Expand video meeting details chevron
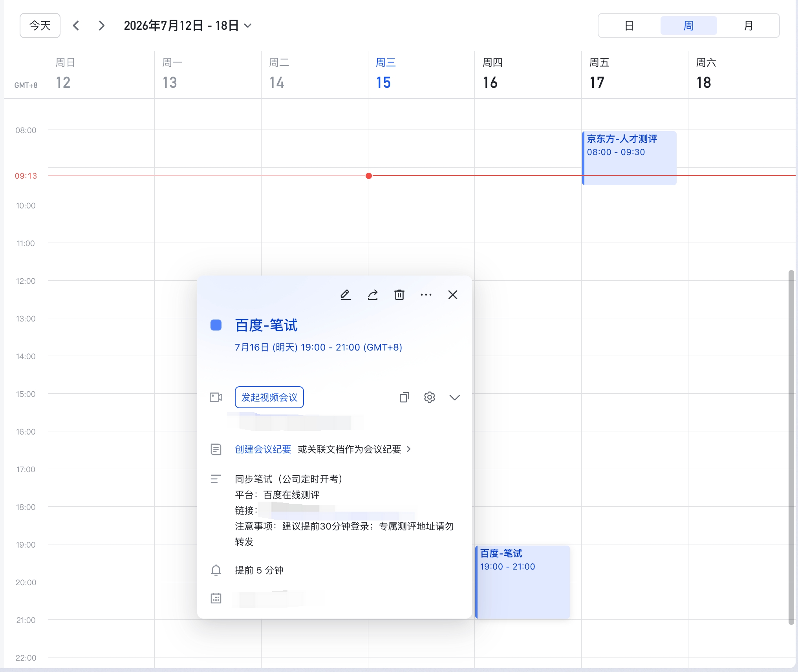 click(x=455, y=398)
